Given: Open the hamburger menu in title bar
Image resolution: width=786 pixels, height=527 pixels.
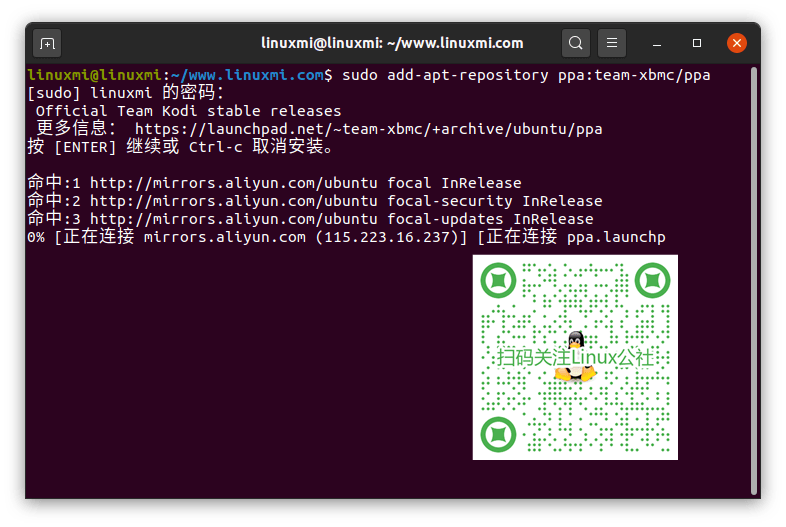Looking at the screenshot, I should point(612,43).
